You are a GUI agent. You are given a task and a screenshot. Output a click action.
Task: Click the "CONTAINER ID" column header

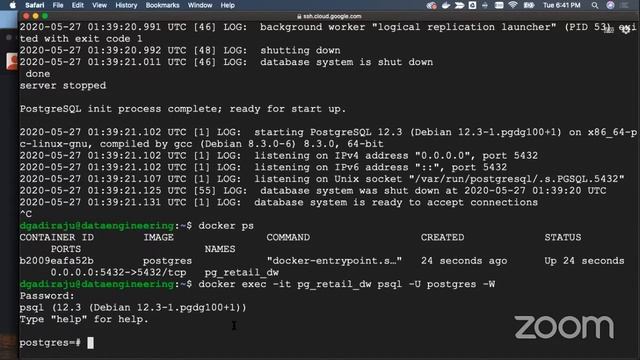56,238
